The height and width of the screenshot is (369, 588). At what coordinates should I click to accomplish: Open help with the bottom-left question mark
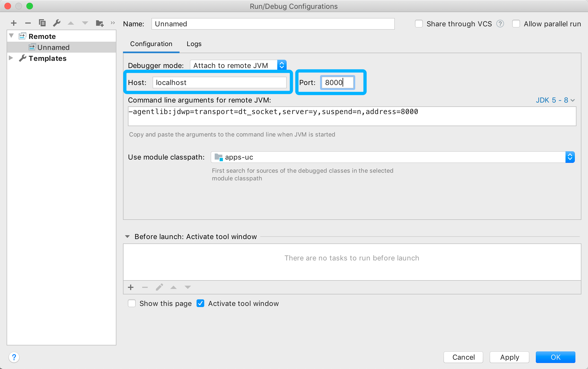click(14, 357)
